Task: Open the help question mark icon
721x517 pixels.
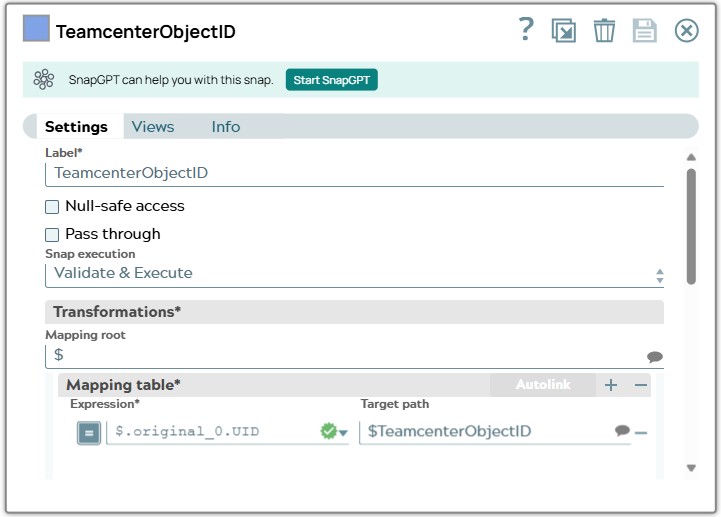Action: [526, 29]
